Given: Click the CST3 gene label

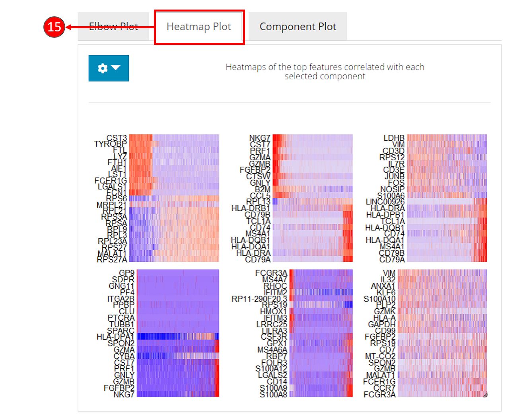Looking at the screenshot, I should pos(117,138).
